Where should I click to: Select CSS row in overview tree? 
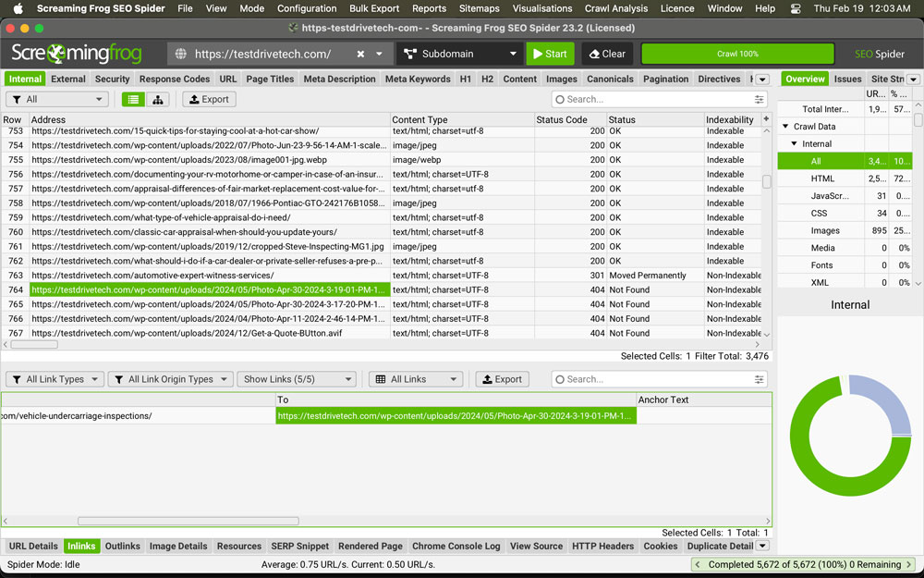click(x=845, y=213)
